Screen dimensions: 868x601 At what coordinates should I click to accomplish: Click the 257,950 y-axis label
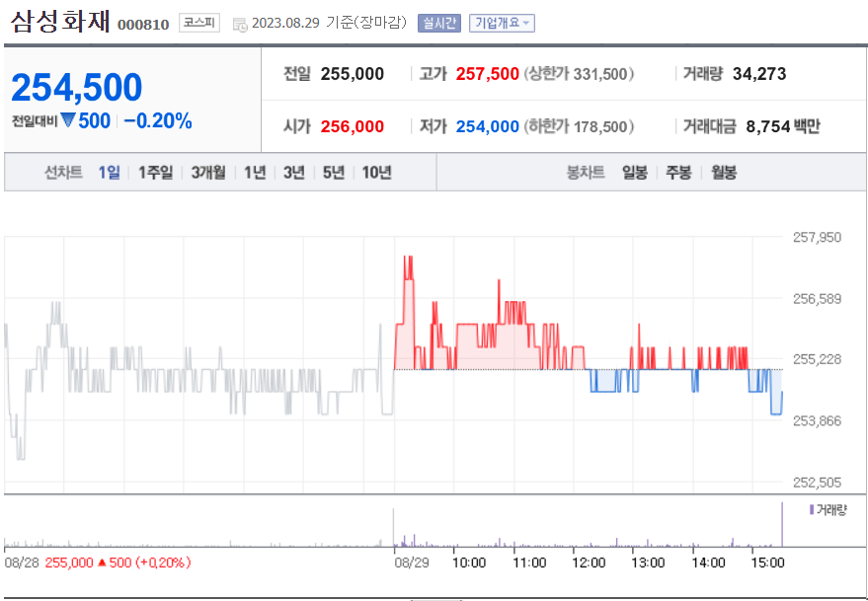point(817,238)
